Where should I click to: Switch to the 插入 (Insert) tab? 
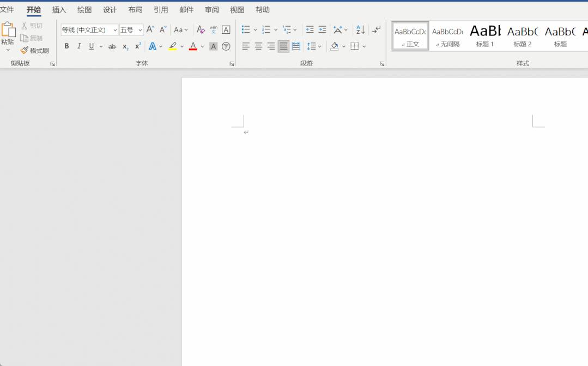click(59, 10)
